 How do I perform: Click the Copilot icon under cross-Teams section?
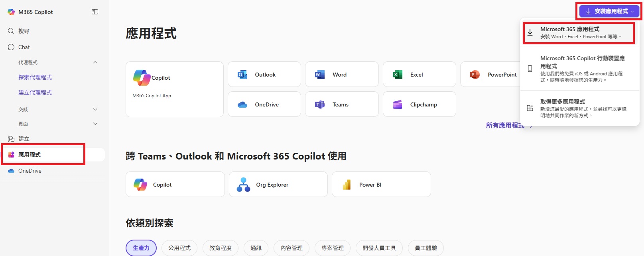[x=140, y=185]
